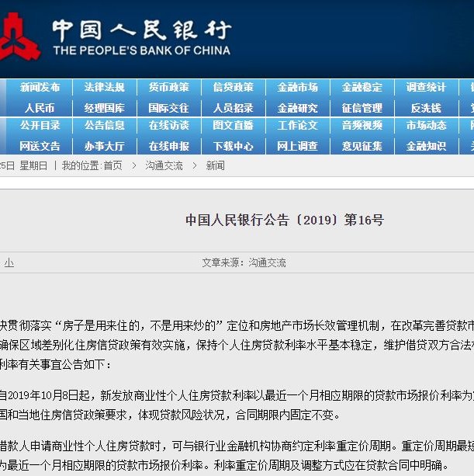Select 公告信息 in the navigation
This screenshot has width=474, height=476.
click(x=105, y=125)
